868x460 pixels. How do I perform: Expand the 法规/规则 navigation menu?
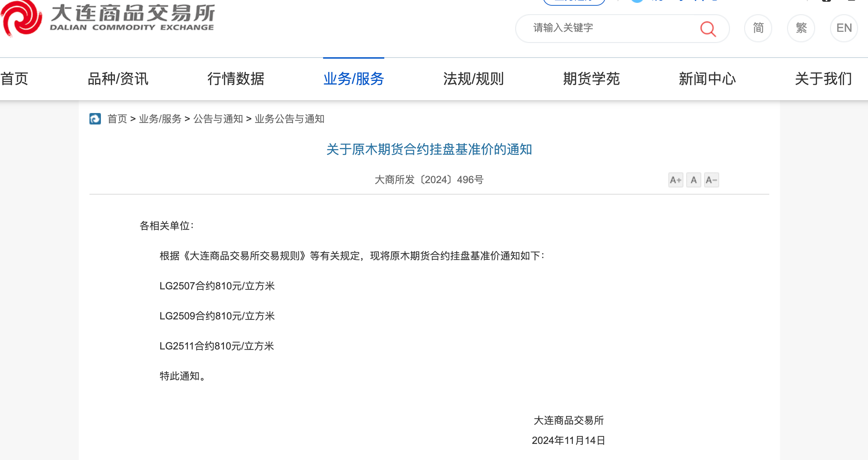pyautogui.click(x=473, y=79)
